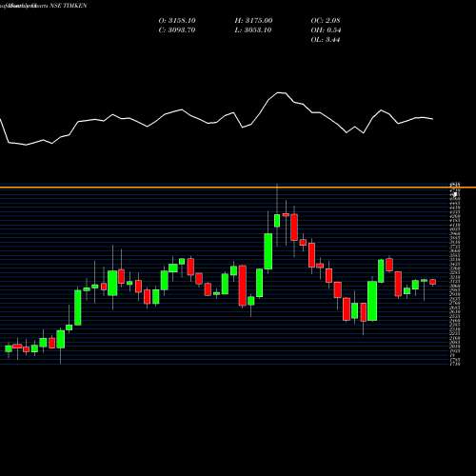This screenshot has height=476, width=476.
Task: Click the OH: 0.54 value
Action: pos(326,30)
